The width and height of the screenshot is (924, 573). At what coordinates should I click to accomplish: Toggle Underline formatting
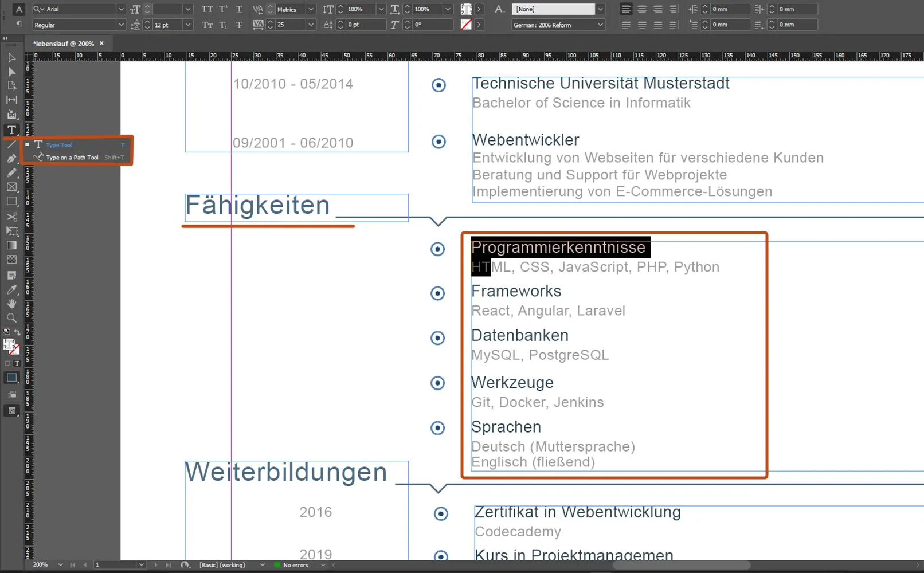pyautogui.click(x=239, y=9)
